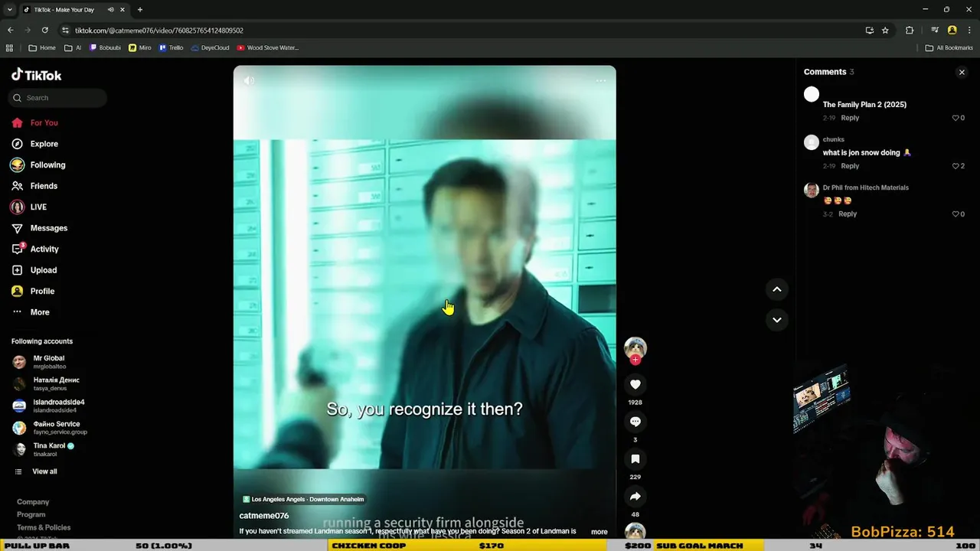Screen dimensions: 980x551
Task: Click the Upload sidebar item
Action: (34, 270)
